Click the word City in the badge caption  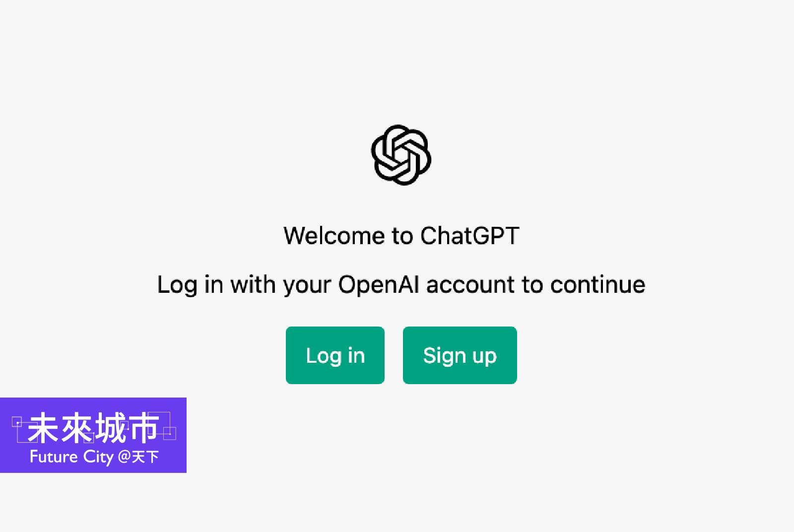pos(98,457)
